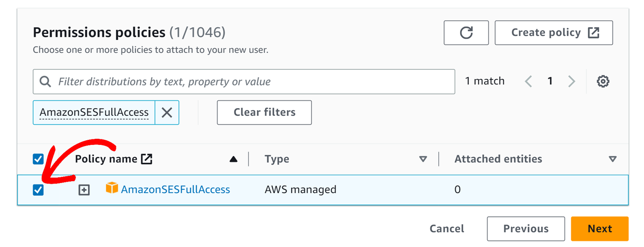Viewport: 644px width, 247px height.
Task: Expand the AmazonSESFullAccess policy details
Action: tap(84, 190)
